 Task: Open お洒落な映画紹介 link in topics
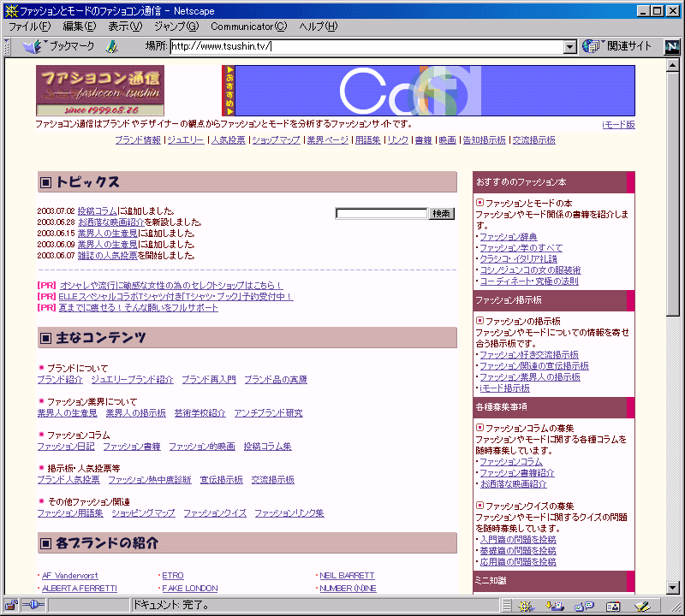click(x=111, y=222)
